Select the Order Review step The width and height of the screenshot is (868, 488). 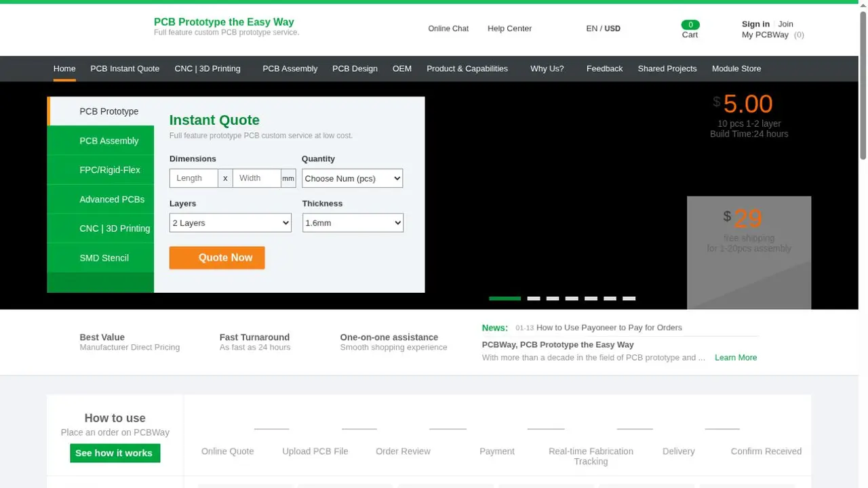(403, 451)
